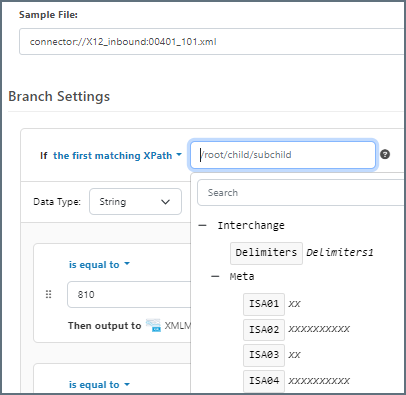Click the Interchange node label
This screenshot has width=406, height=395.
click(x=251, y=226)
